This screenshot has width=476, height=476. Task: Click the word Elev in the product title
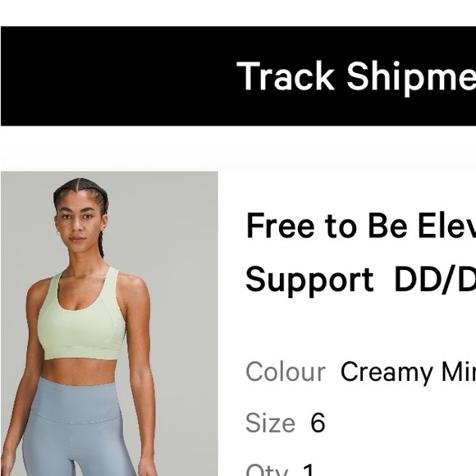446,226
